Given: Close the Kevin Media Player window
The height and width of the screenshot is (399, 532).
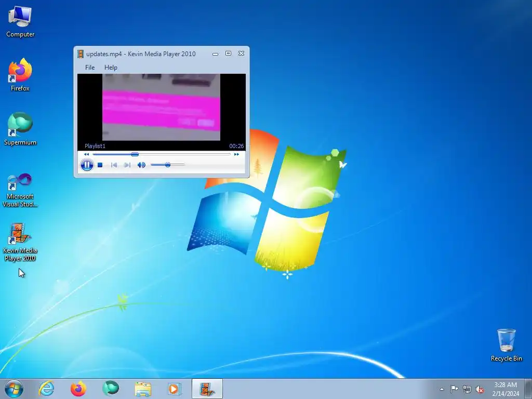Looking at the screenshot, I should pos(241,54).
